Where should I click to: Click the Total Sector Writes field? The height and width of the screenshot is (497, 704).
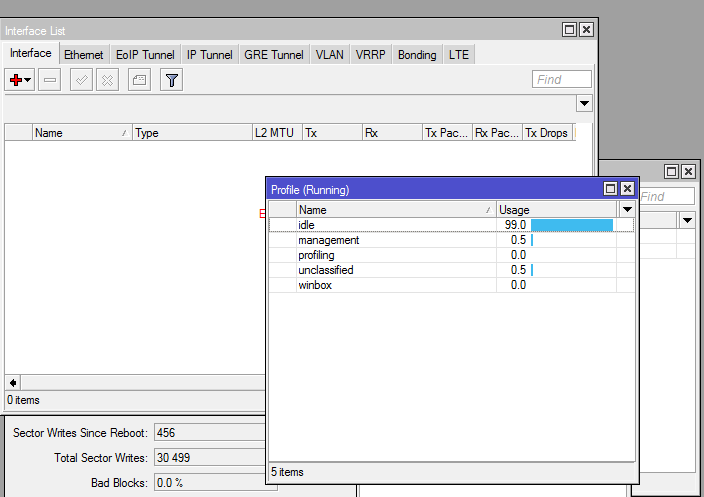pos(210,458)
